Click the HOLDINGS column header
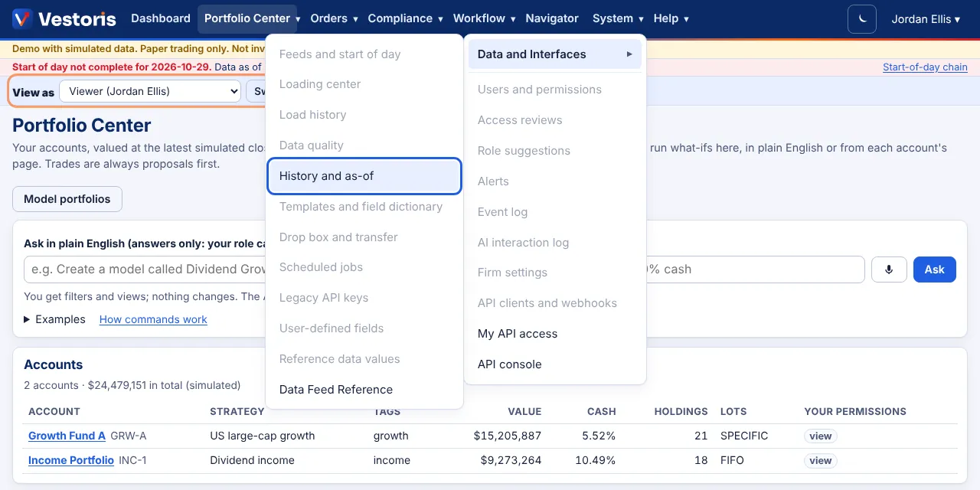Viewport: 980px width, 490px height. (x=681, y=412)
